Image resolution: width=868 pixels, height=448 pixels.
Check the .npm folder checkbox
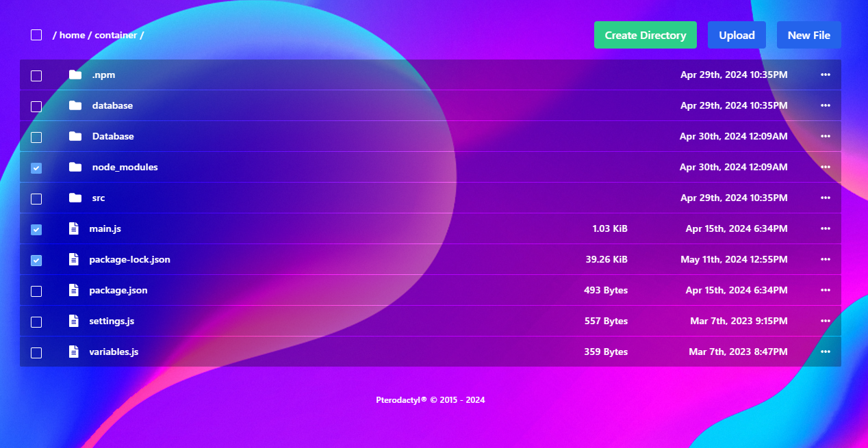(x=36, y=76)
